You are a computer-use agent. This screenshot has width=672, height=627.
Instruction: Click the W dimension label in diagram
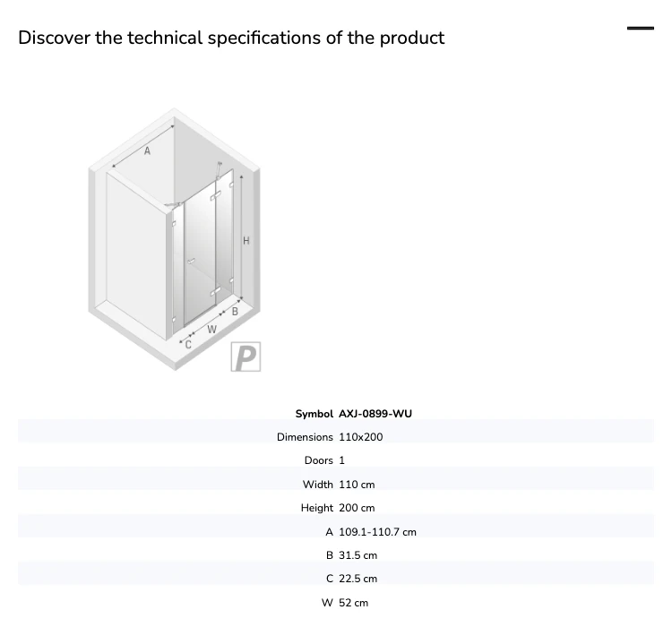(x=211, y=330)
